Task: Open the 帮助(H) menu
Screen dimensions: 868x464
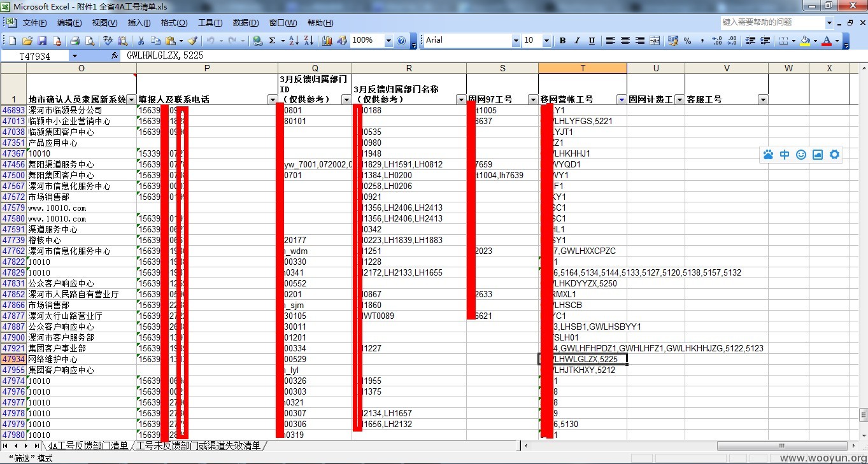Action: (x=320, y=23)
